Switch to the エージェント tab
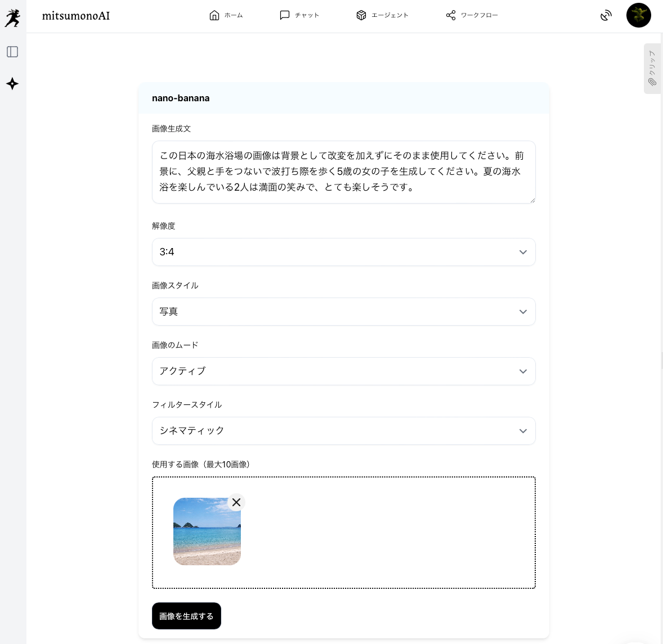Screen dimensions: 663x644 click(382, 15)
